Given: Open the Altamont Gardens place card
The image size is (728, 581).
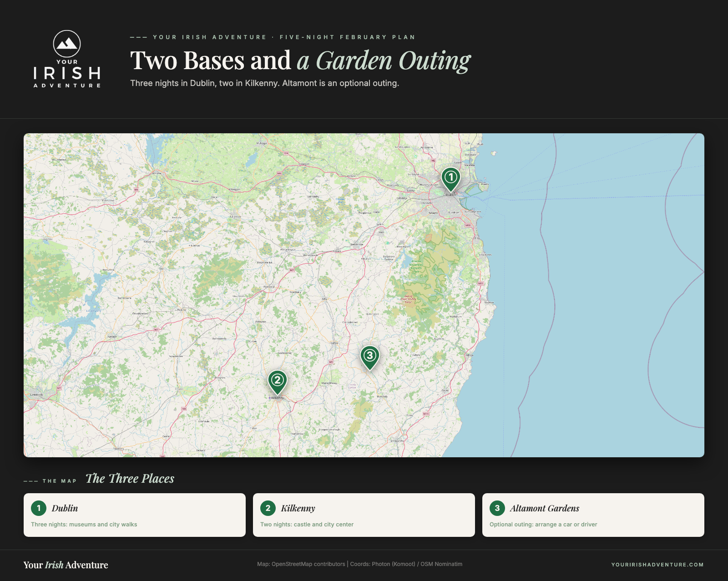Looking at the screenshot, I should tap(593, 515).
